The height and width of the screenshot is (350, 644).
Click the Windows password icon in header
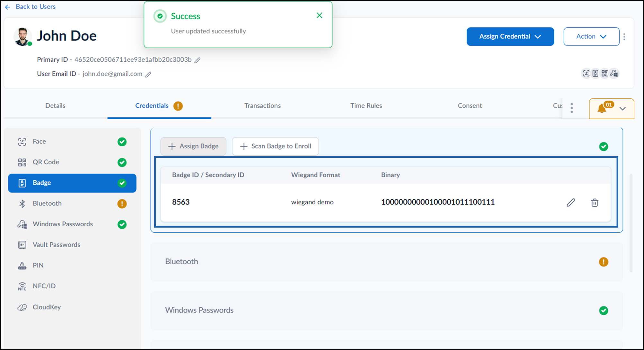[614, 73]
